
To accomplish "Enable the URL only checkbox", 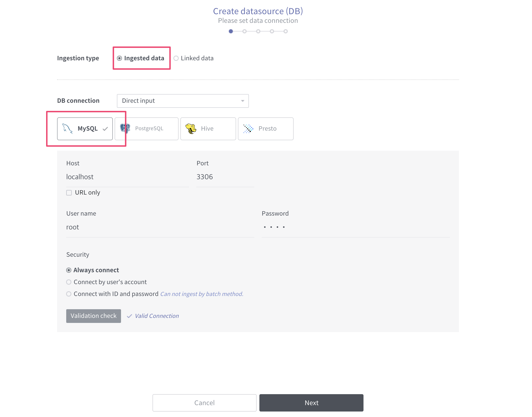I will [69, 193].
